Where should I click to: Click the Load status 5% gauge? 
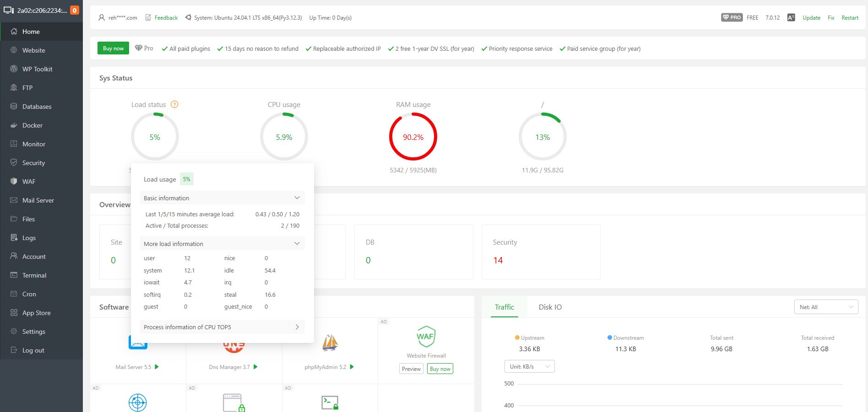pyautogui.click(x=155, y=137)
